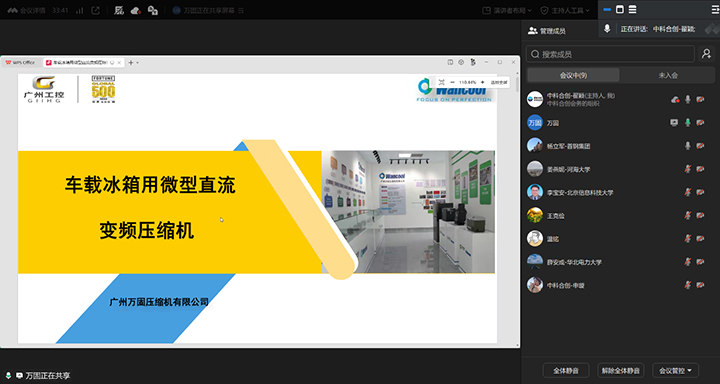Click the 解除全体静音 button
Image resolution: width=720 pixels, height=384 pixels.
[621, 370]
